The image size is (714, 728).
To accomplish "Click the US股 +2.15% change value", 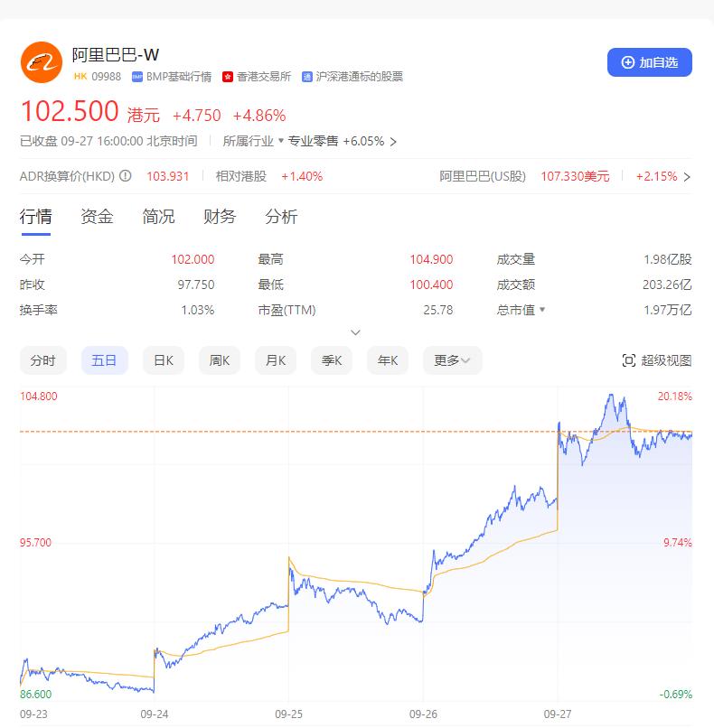I will coord(656,176).
